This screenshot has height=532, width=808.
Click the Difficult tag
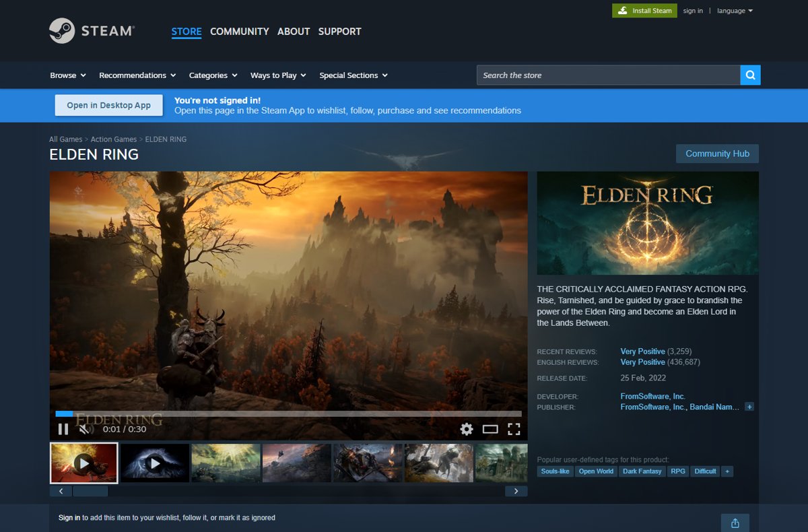coord(705,471)
